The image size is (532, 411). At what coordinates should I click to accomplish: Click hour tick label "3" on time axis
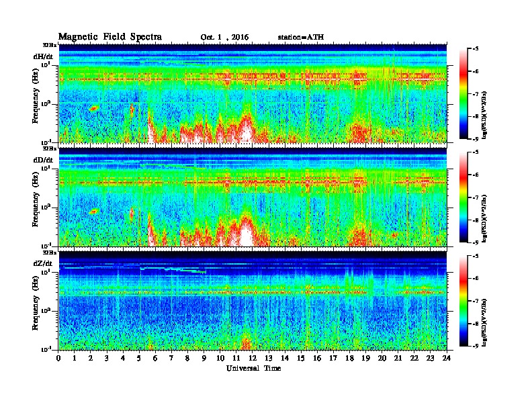(107, 359)
